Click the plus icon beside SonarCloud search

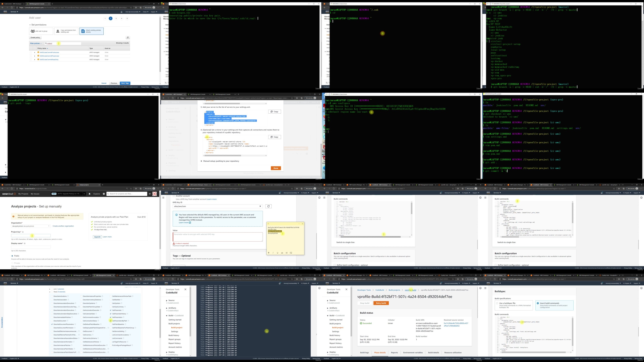[150, 194]
